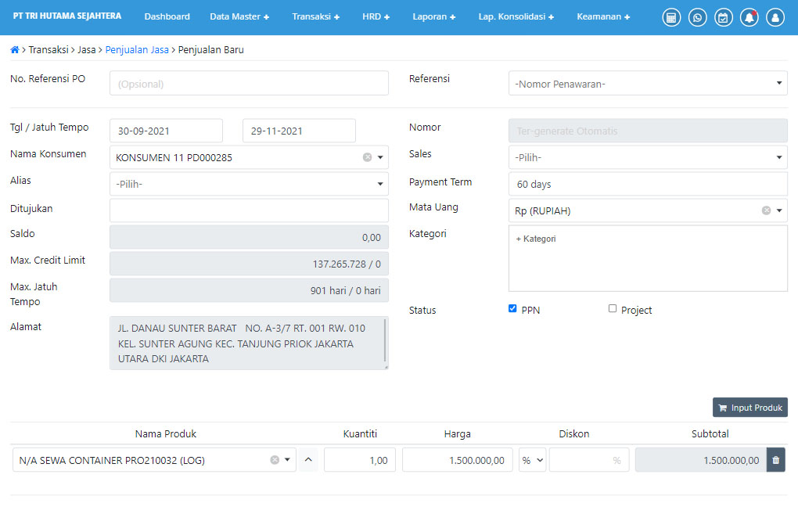Focus the No. Referensi PO field
This screenshot has height=532, width=798.
(x=249, y=83)
